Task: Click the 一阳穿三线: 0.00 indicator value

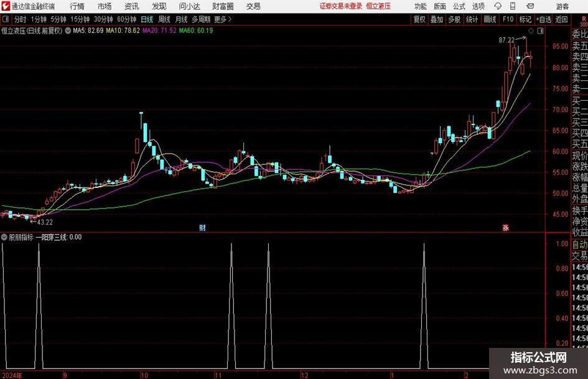Action: [59, 237]
